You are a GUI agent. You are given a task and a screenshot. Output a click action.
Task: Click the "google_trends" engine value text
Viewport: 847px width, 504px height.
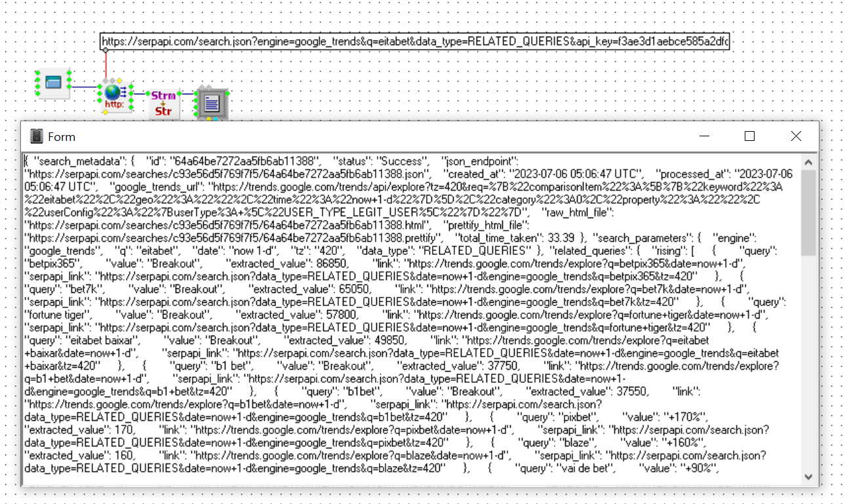(x=63, y=250)
